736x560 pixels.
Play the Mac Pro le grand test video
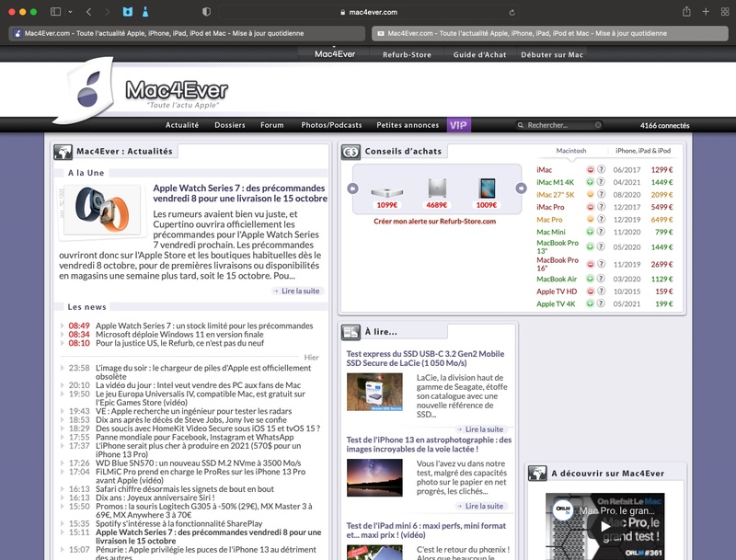(605, 526)
